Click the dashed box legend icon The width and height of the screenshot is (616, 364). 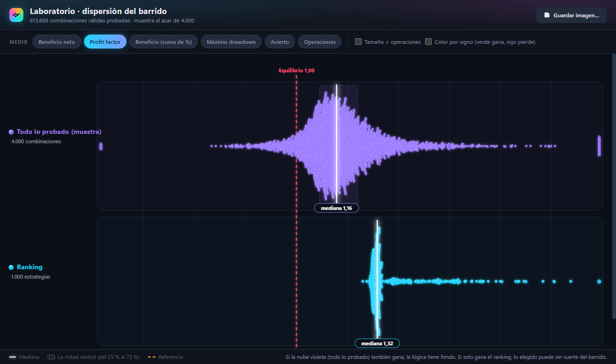click(51, 357)
